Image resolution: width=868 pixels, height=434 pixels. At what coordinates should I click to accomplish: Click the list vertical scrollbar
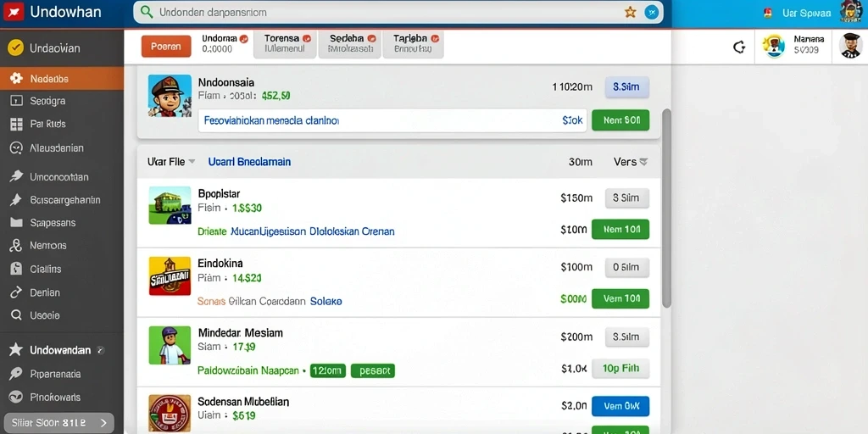pyautogui.click(x=666, y=208)
